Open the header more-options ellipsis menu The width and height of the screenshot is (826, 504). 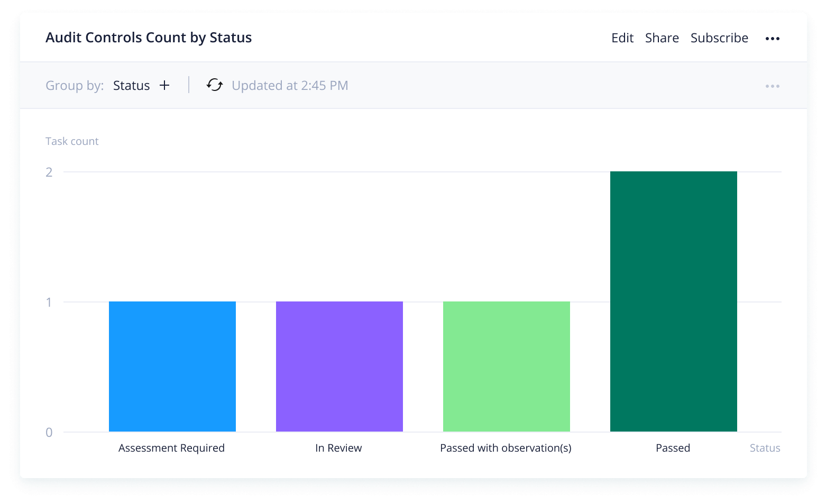point(772,39)
